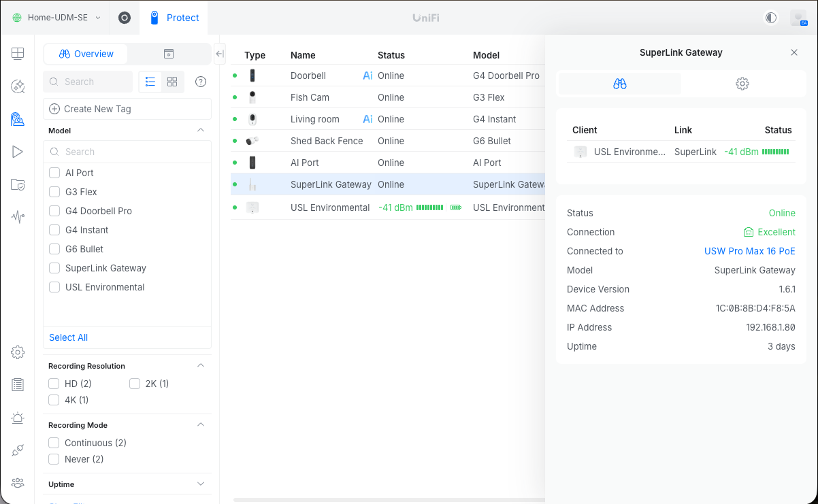This screenshot has height=504, width=818.
Task: Open the gear settings tab for SuperLink Gateway
Action: click(742, 84)
